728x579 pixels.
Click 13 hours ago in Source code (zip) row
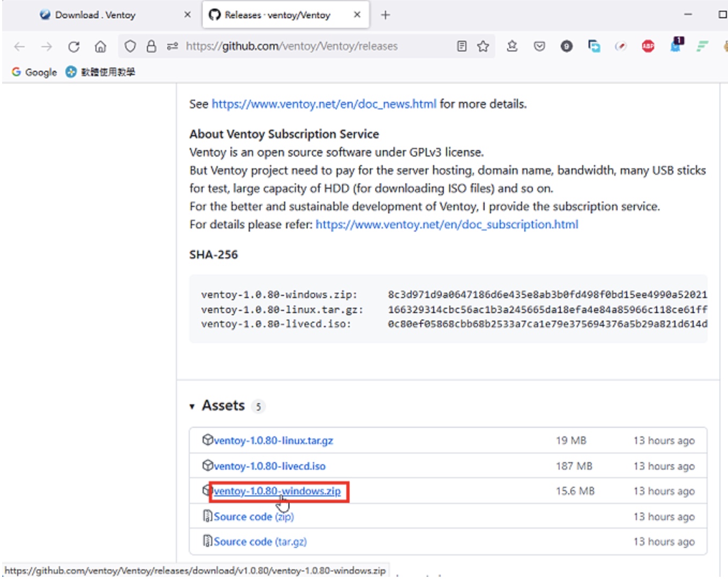point(664,517)
